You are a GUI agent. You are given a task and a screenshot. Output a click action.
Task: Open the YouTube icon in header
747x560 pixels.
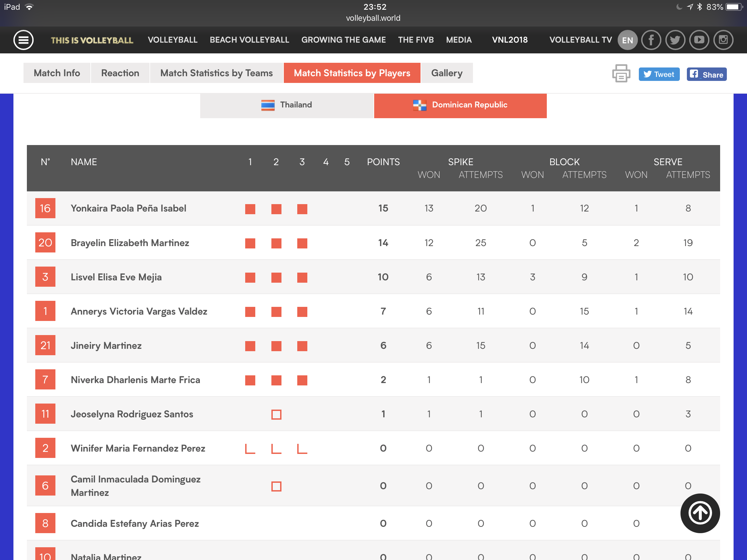pos(699,40)
